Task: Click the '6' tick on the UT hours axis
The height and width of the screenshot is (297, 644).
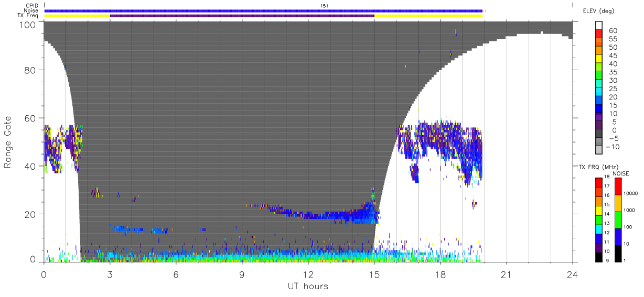Action: [176, 274]
